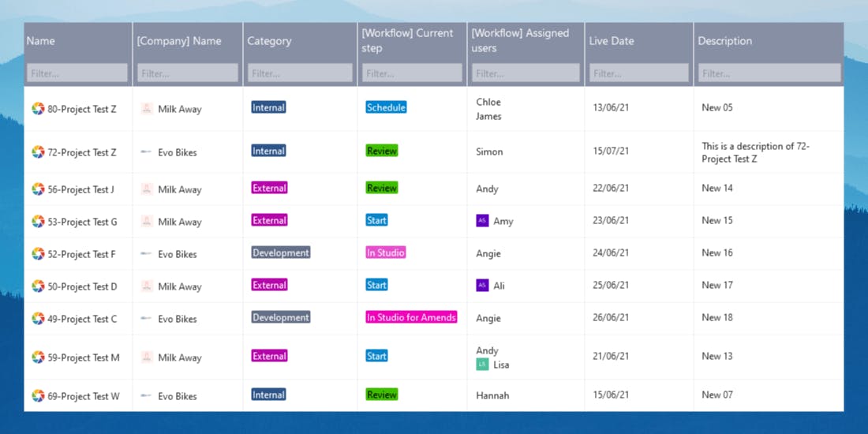Viewport: 868px width, 434px height.
Task: Focus the Assigned users filter field
Action: point(526,73)
